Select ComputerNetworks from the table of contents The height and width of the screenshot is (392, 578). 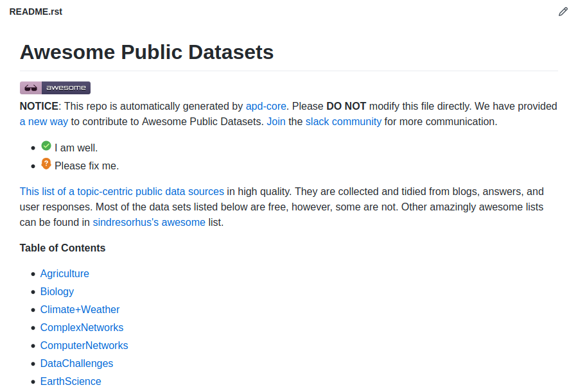pyautogui.click(x=84, y=346)
